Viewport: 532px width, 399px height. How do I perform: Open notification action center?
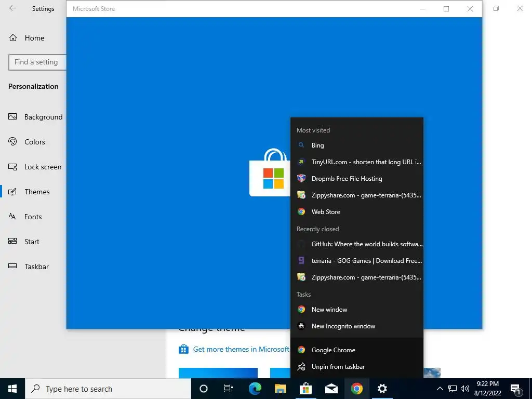pos(516,389)
